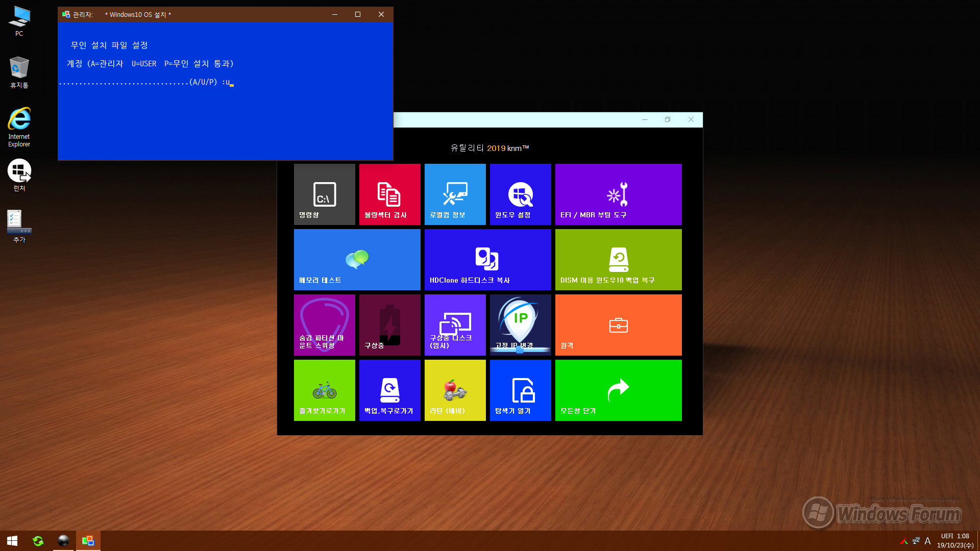The image size is (980, 551).
Task: Click the red-green tray icon
Action: point(904,541)
